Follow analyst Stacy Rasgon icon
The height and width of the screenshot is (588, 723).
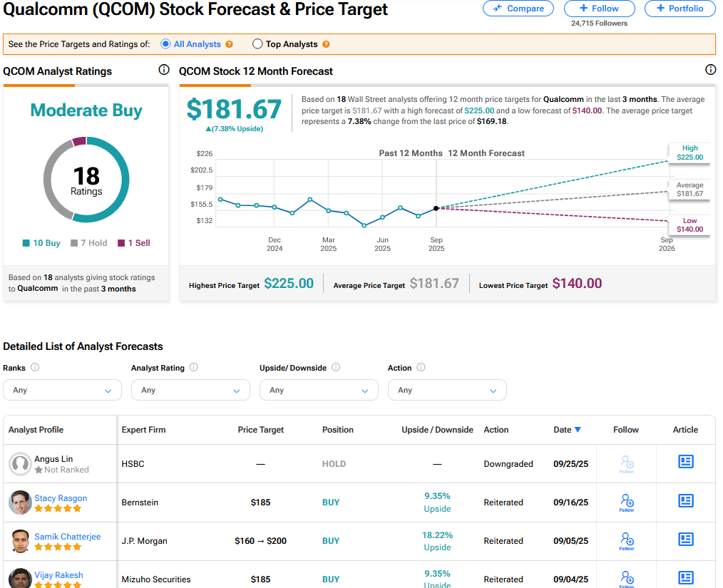(x=627, y=502)
